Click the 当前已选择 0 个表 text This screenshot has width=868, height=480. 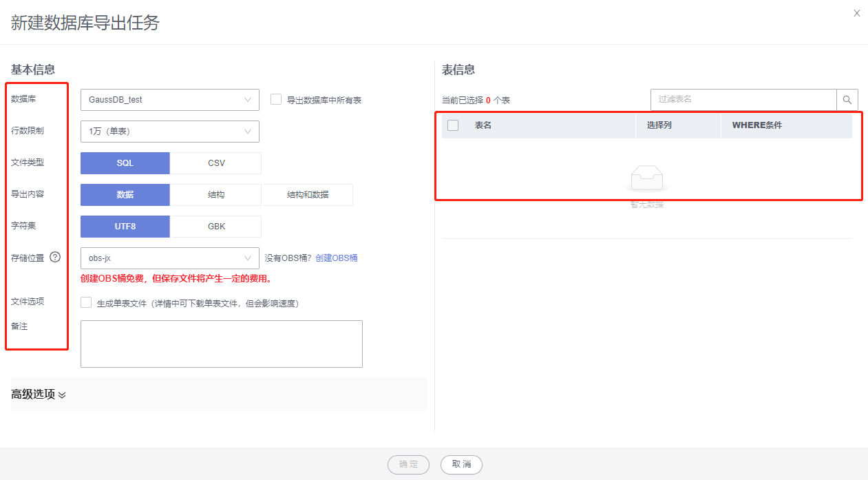click(476, 101)
